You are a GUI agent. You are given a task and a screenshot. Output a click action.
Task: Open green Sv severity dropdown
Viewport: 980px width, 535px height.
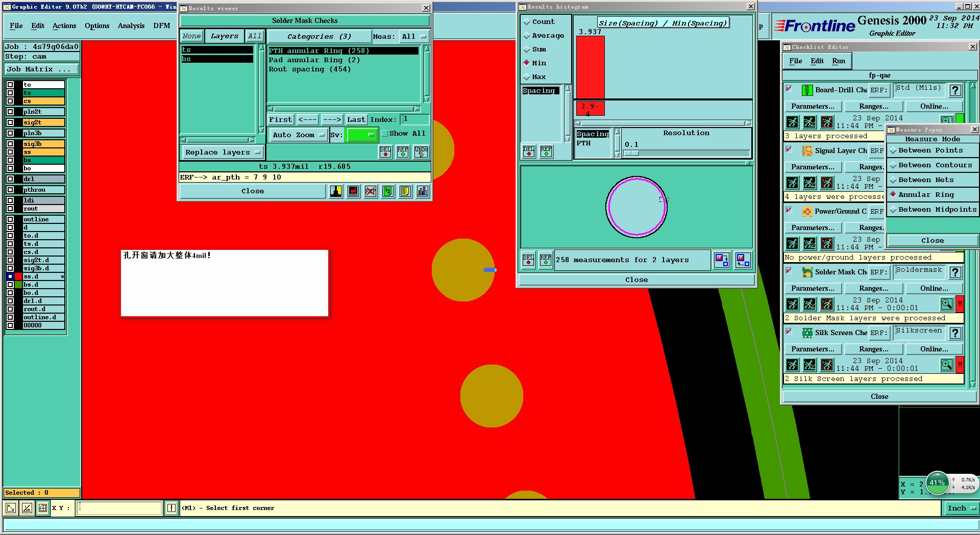click(x=362, y=135)
